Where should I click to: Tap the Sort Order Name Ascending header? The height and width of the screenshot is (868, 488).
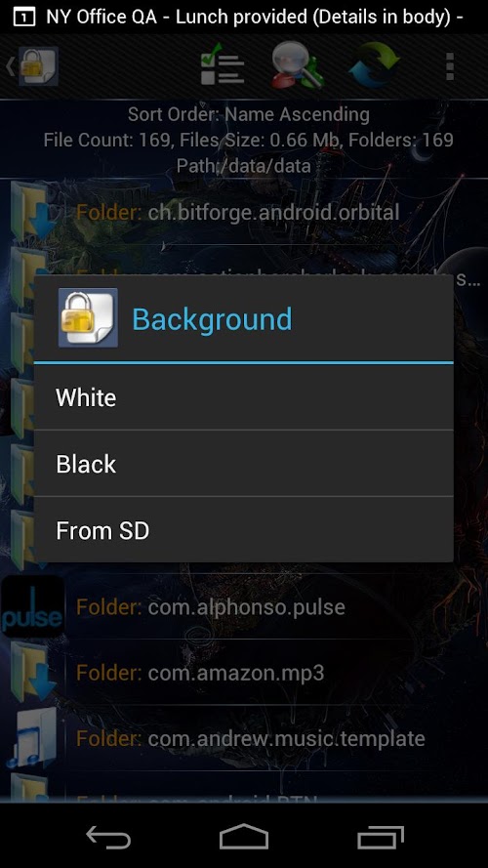click(249, 114)
